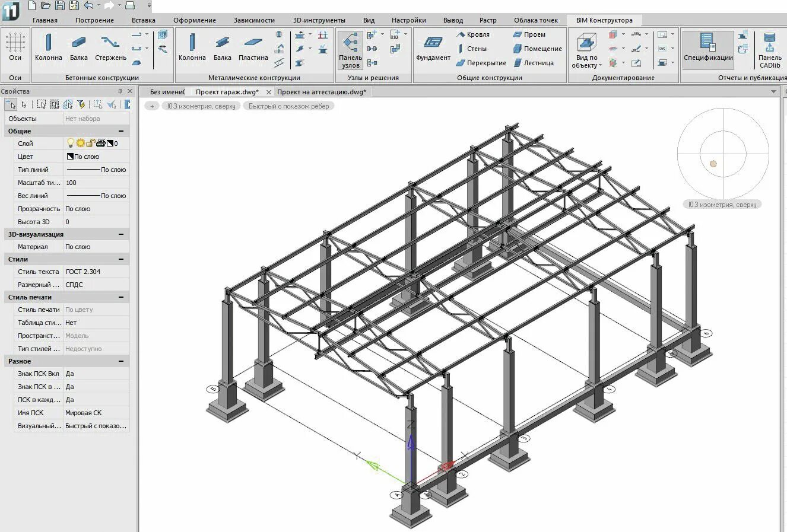Select the Кровля roof tool
787x532 pixels.
473,34
